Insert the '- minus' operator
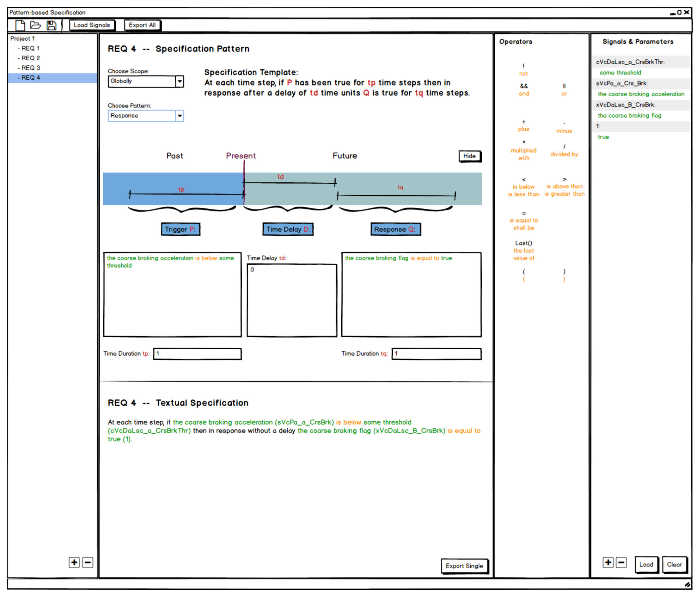The width and height of the screenshot is (700, 597). point(564,127)
